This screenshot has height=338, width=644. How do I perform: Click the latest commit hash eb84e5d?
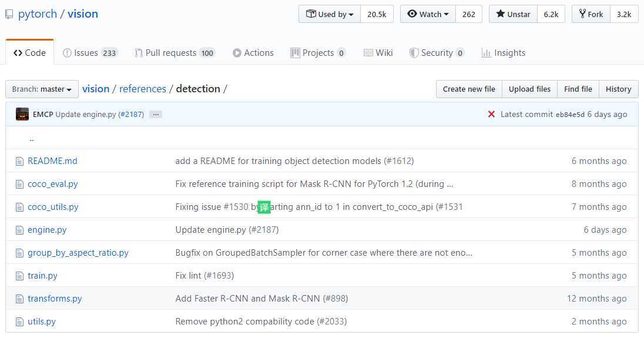[x=569, y=115]
